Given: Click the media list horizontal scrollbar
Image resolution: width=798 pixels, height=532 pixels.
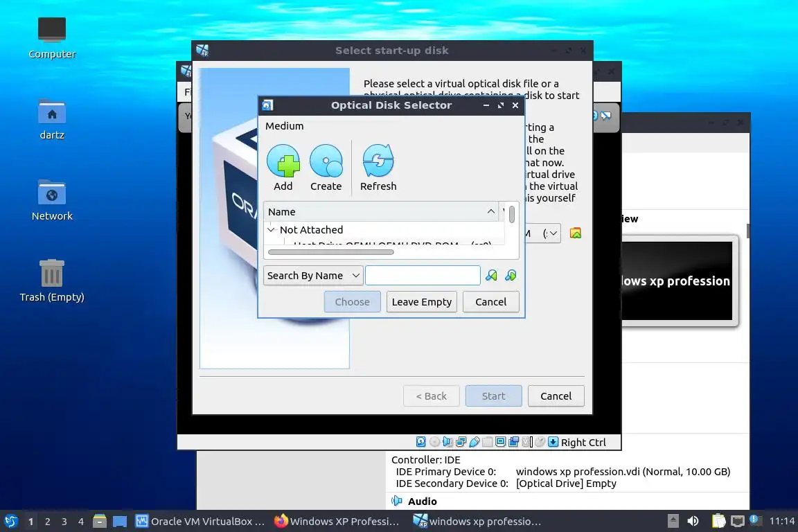Looking at the screenshot, I should pos(331,252).
